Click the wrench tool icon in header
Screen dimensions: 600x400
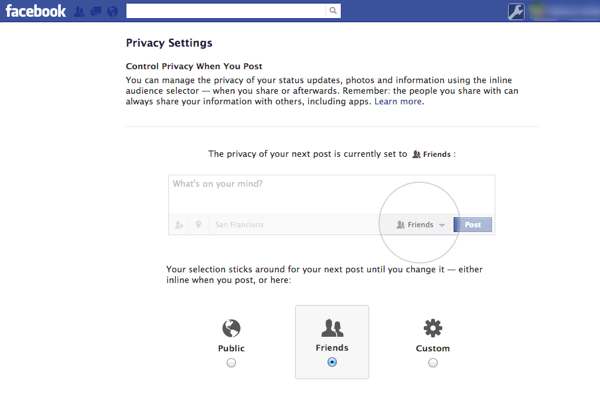517,13
